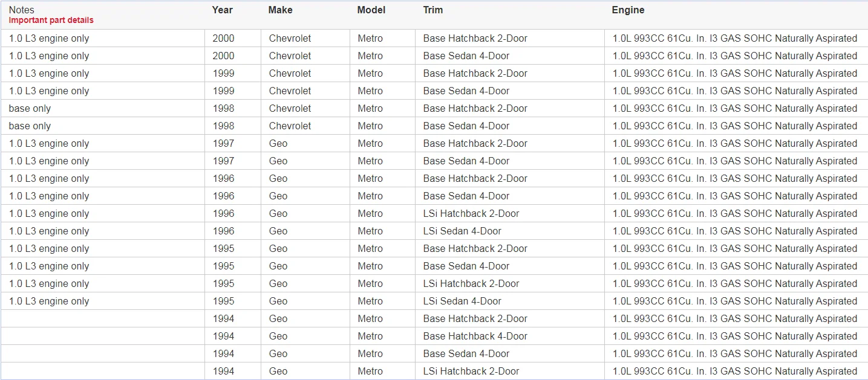
Task: Click the red Important part details text
Action: 51,21
